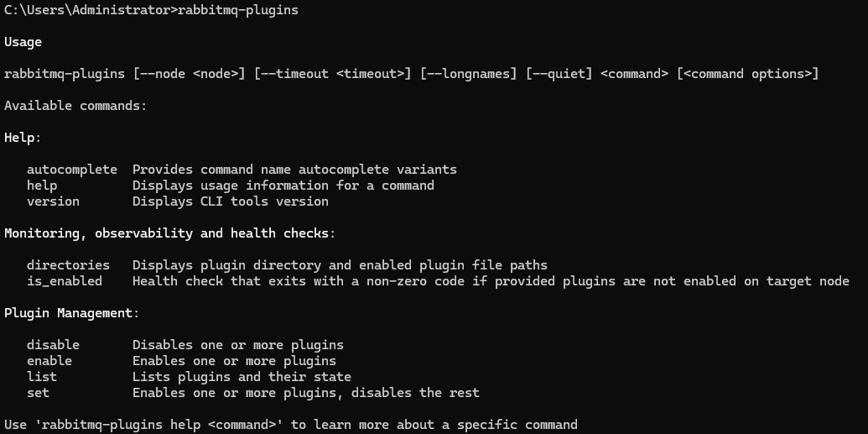
Task: Click the "disable" command name
Action: [x=53, y=345]
